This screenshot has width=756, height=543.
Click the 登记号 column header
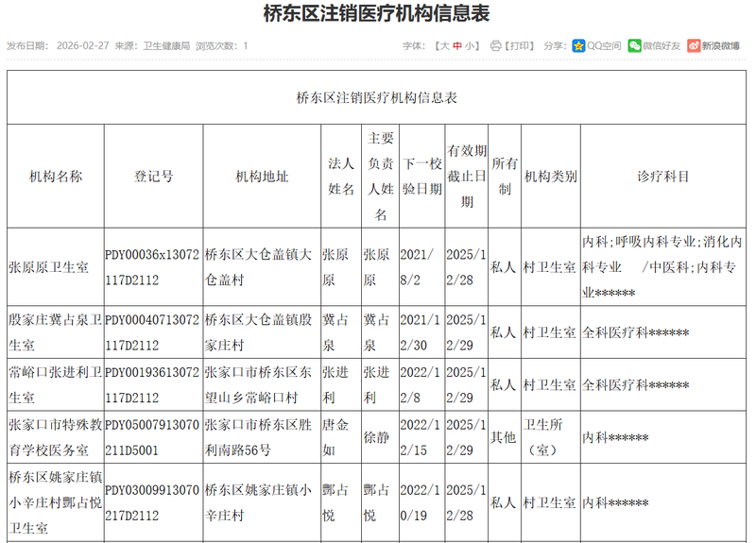pos(153,177)
